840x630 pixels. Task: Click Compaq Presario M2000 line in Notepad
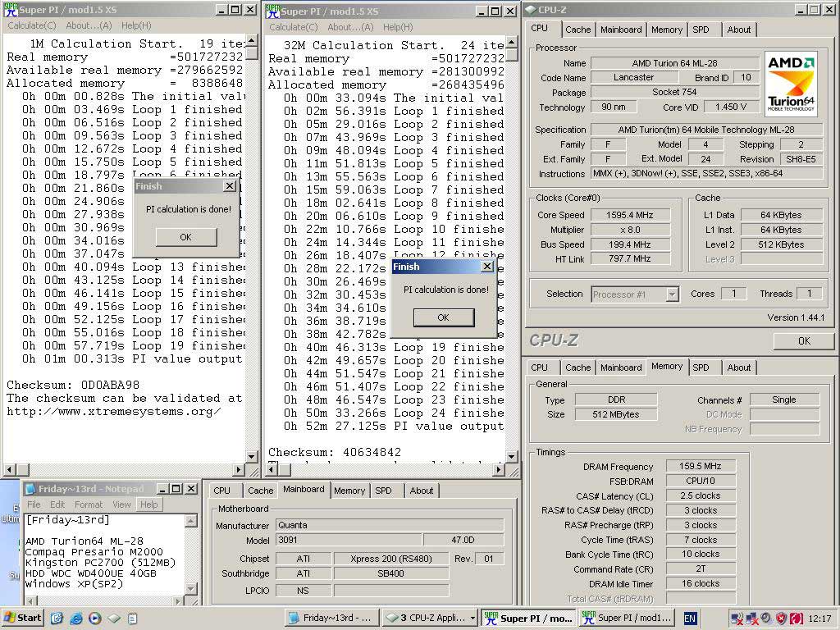tap(94, 552)
